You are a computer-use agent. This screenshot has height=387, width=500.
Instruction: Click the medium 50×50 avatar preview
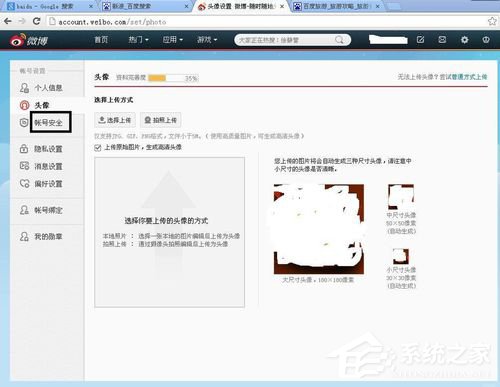click(x=401, y=196)
